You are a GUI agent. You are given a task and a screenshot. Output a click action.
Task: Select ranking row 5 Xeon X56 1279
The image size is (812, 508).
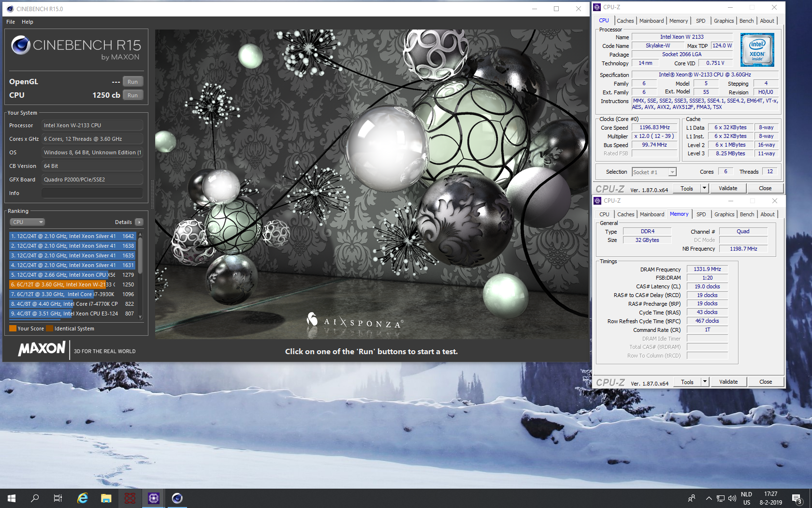tap(72, 275)
